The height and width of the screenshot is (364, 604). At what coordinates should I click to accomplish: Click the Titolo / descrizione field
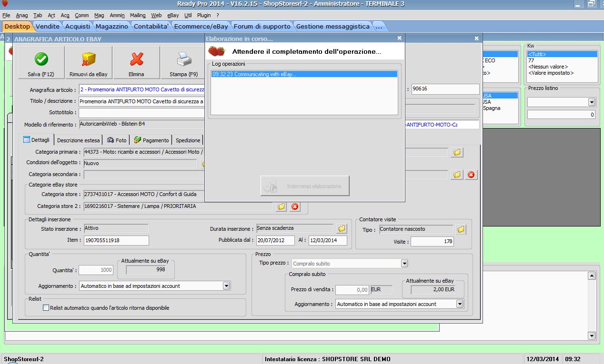pyautogui.click(x=141, y=101)
